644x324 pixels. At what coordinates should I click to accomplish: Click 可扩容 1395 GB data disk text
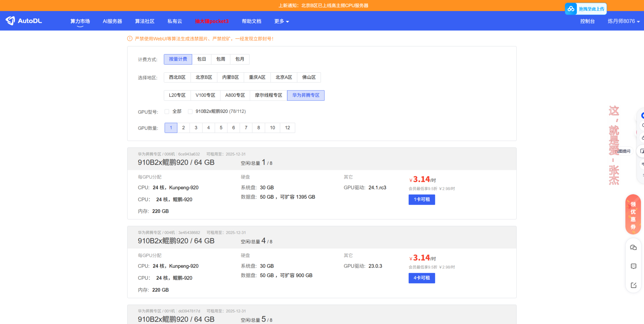tap(297, 197)
